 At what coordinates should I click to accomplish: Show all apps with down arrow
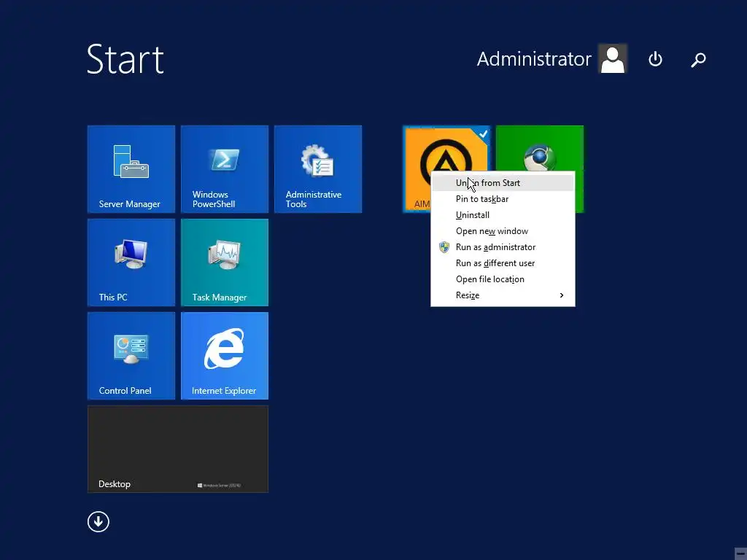click(x=98, y=521)
